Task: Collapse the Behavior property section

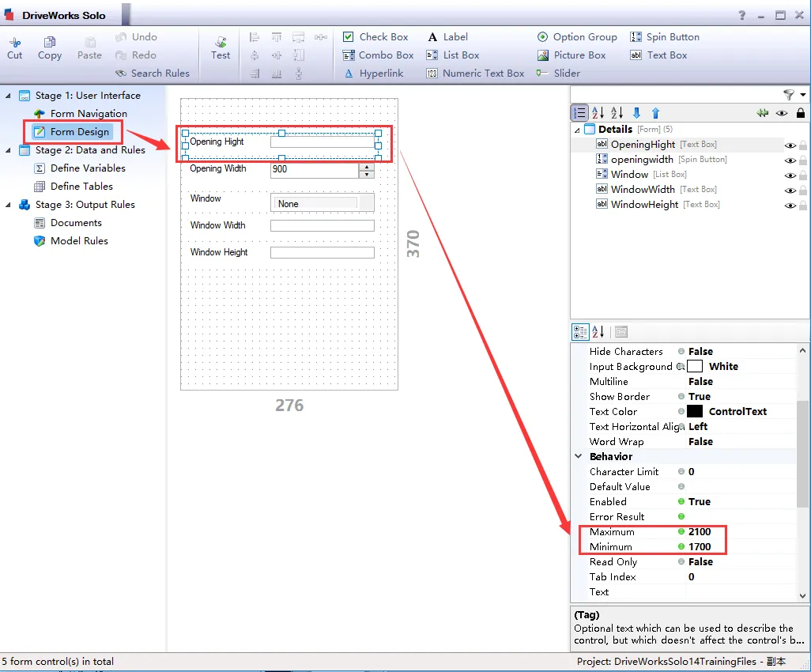Action: [x=579, y=457]
